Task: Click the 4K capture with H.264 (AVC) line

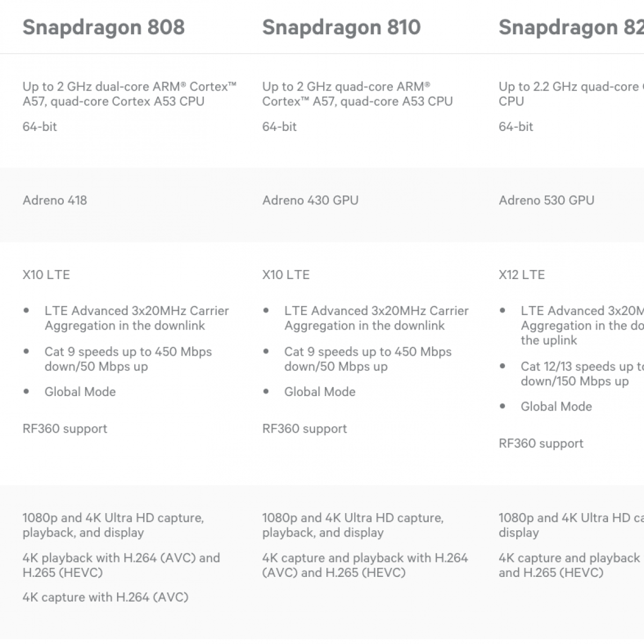Action: pyautogui.click(x=105, y=597)
